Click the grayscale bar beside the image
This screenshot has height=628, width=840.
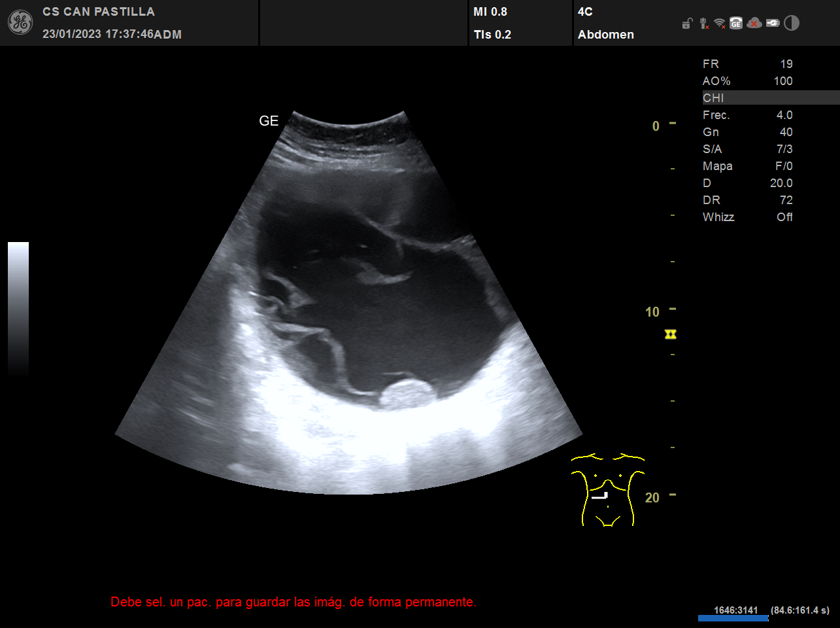click(18, 307)
